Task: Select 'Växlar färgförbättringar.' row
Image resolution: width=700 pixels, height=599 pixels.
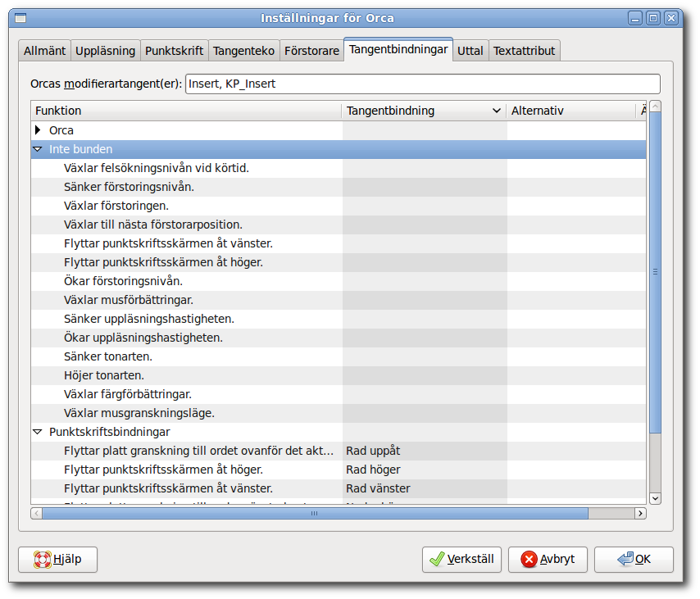Action: (x=339, y=394)
